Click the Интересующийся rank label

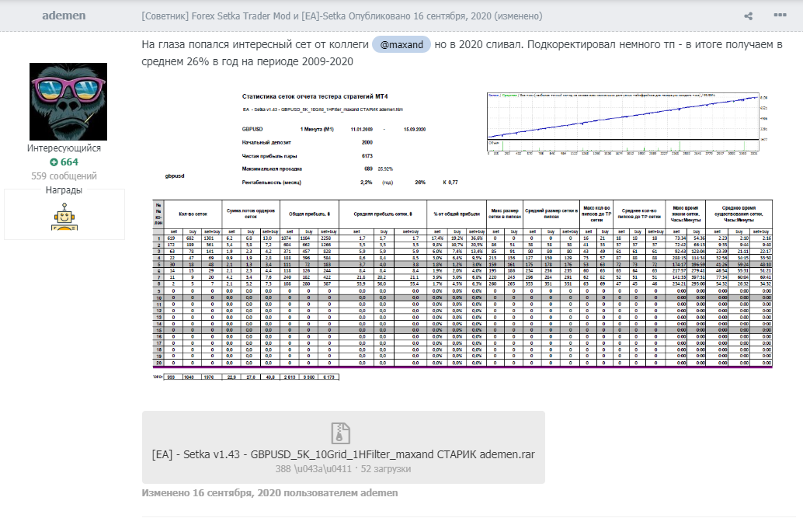coord(64,148)
